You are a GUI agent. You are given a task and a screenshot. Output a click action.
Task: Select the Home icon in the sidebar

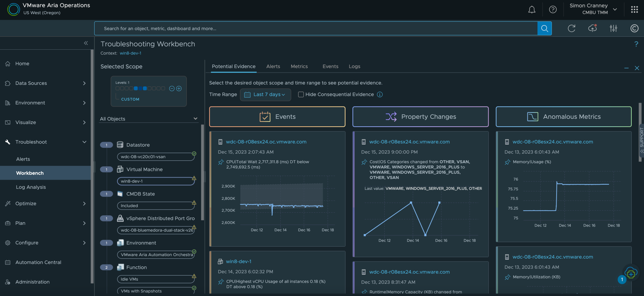click(8, 63)
